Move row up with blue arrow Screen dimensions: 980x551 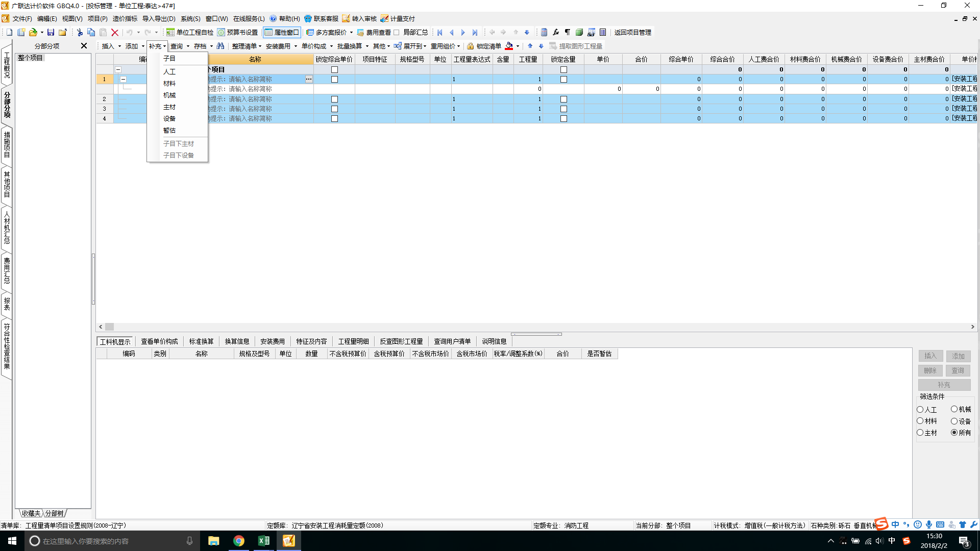click(530, 46)
